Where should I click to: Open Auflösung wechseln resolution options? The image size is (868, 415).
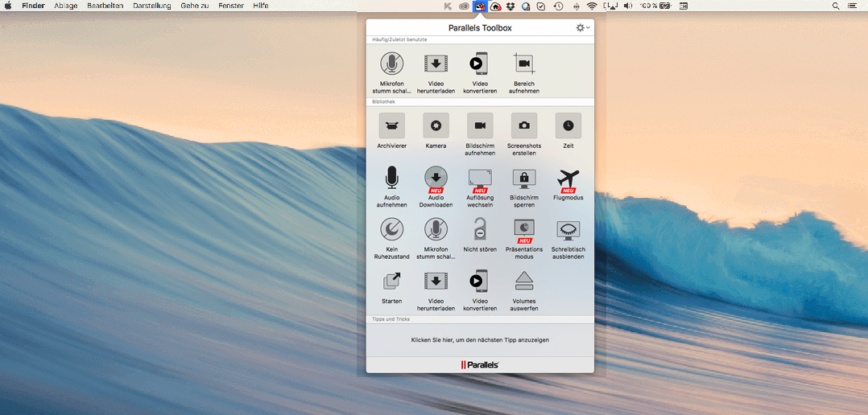pos(480,178)
